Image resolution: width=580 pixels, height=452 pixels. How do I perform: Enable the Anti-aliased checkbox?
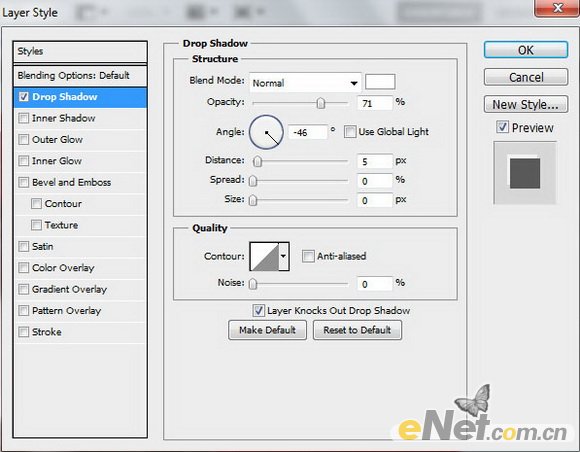308,256
